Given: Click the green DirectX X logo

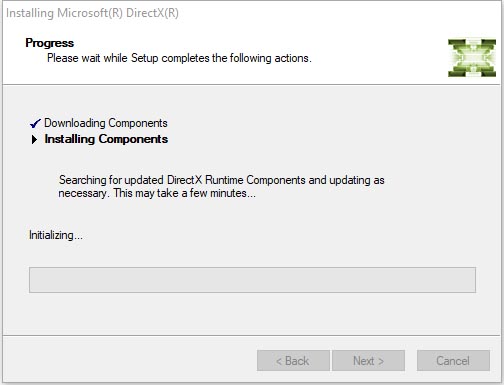Looking at the screenshot, I should pos(472,58).
